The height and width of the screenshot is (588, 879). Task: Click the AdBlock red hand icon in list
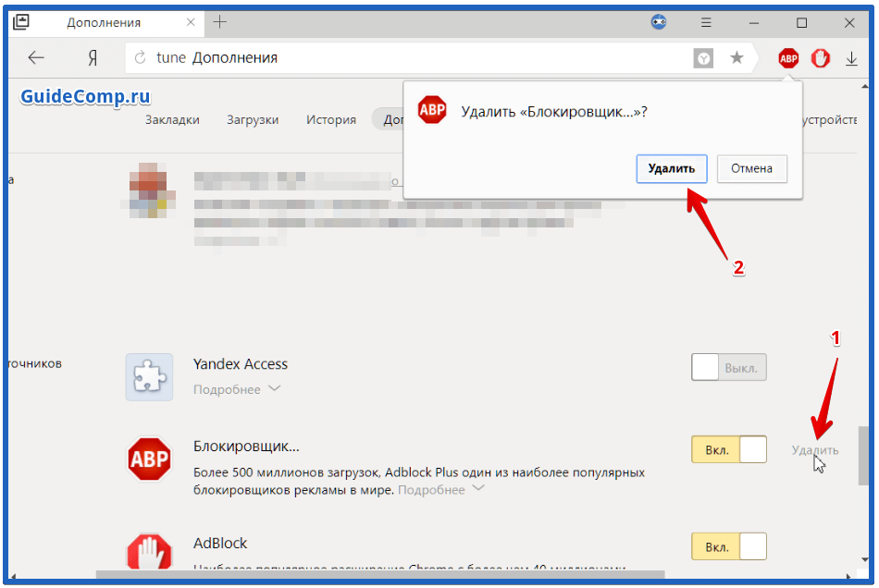click(149, 552)
